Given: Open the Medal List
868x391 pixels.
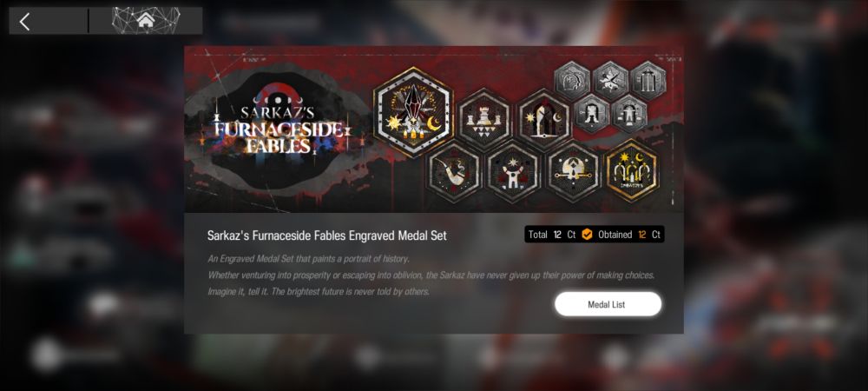Looking at the screenshot, I should (x=608, y=304).
